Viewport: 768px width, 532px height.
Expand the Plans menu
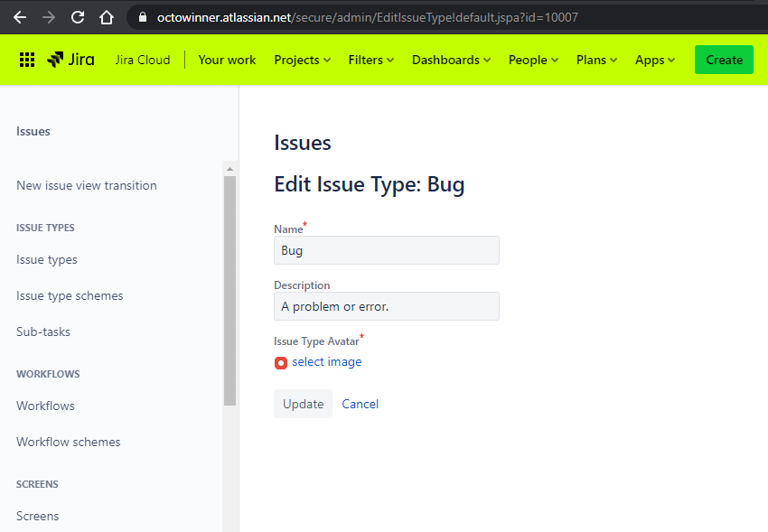point(596,60)
